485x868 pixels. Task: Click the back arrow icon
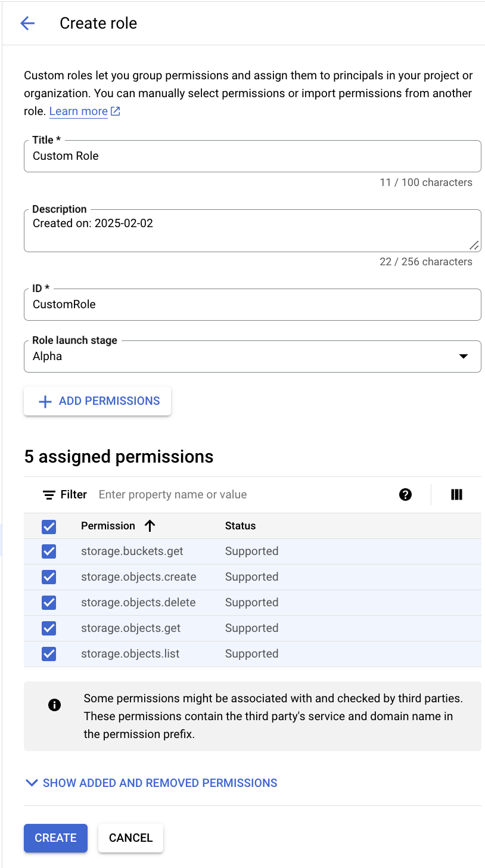pos(27,23)
